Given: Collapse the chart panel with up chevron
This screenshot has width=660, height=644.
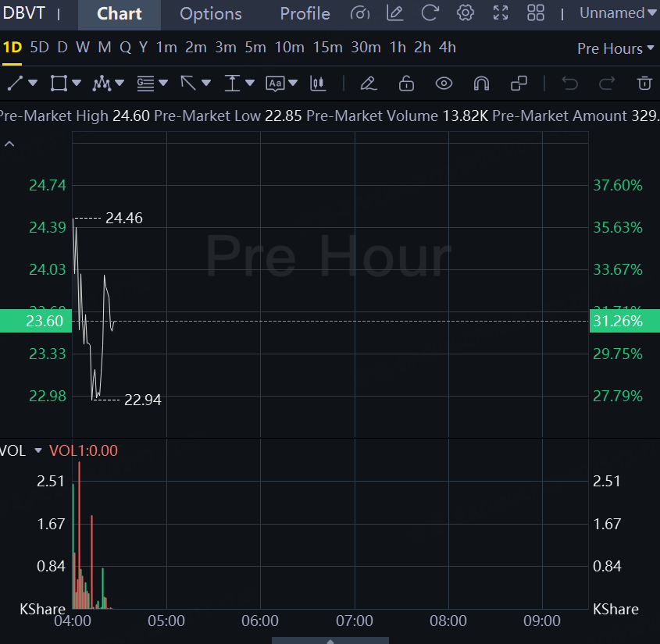Looking at the screenshot, I should 9,144.
